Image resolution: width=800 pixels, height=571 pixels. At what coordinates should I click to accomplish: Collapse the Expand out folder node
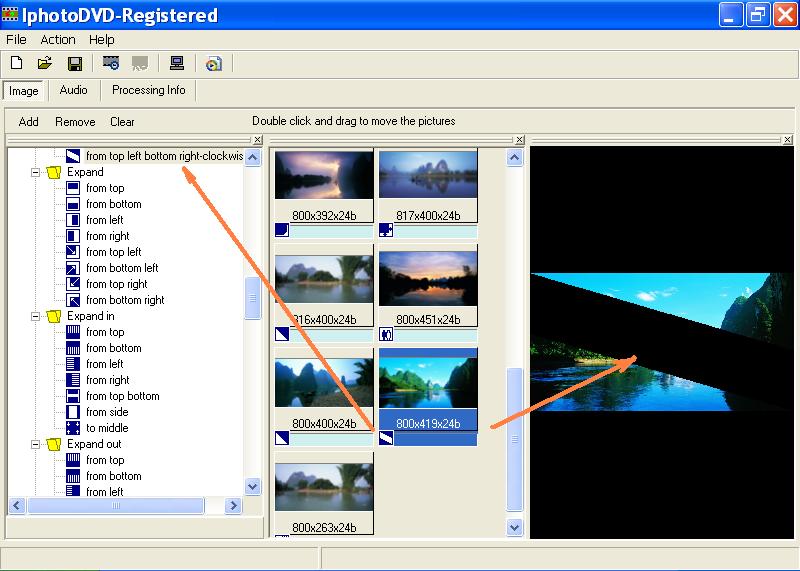click(35, 444)
